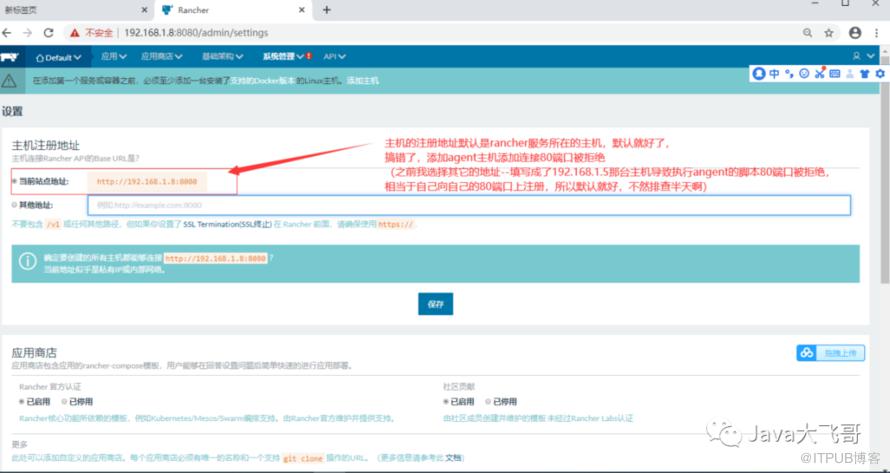
Task: Click the vertical page scrollbar
Action: pyautogui.click(x=885, y=170)
